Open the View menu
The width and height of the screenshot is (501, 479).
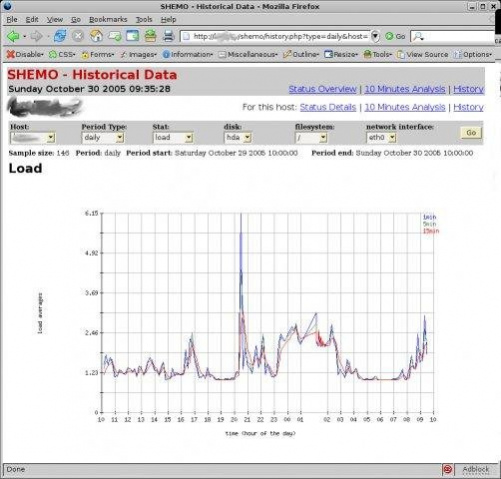tap(55, 19)
